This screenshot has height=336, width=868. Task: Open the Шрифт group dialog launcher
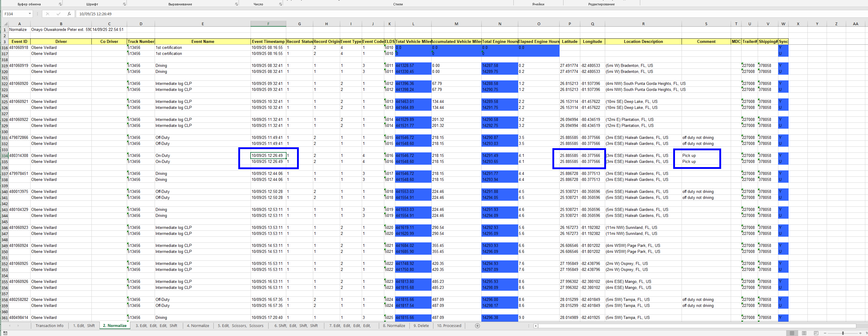coord(124,4)
